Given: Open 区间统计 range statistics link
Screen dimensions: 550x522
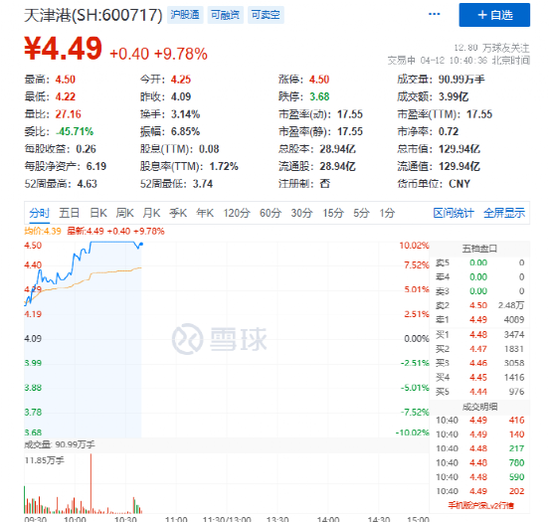Looking at the screenshot, I should pos(453,213).
